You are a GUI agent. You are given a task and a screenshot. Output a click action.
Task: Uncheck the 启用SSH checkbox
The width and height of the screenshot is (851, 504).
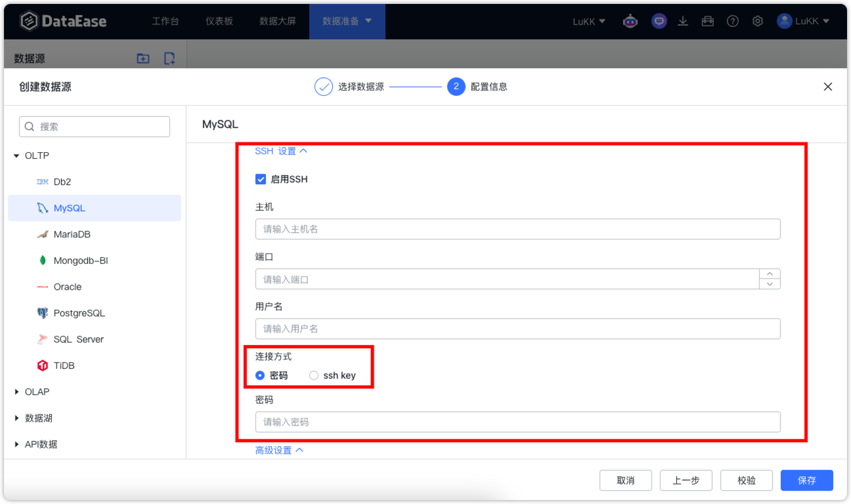[x=261, y=180]
